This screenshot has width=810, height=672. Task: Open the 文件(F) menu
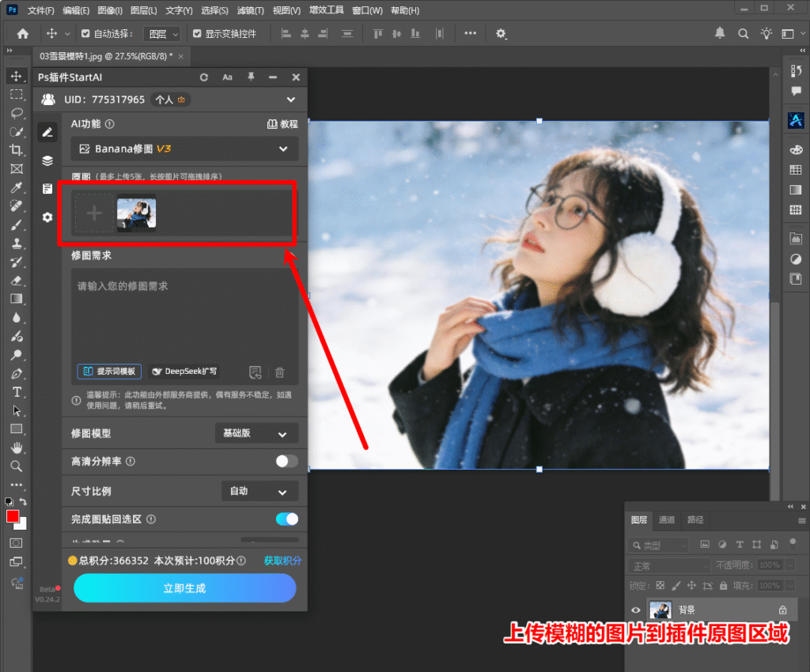point(40,10)
